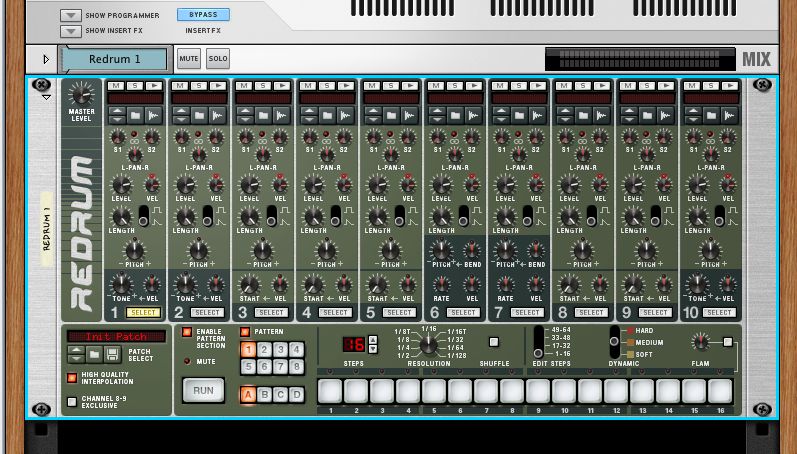Step through samples on channel 6 with arrows
Image resolution: width=797 pixels, height=454 pixels.
[x=437, y=116]
